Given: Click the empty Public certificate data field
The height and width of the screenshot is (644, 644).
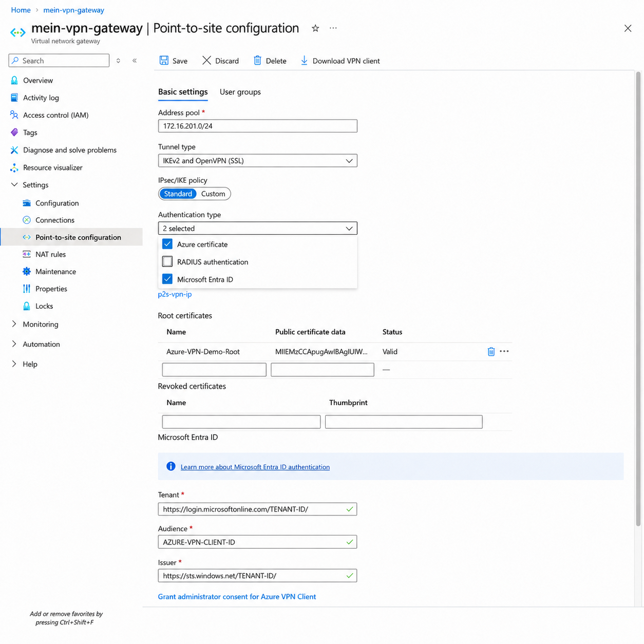Looking at the screenshot, I should 323,370.
